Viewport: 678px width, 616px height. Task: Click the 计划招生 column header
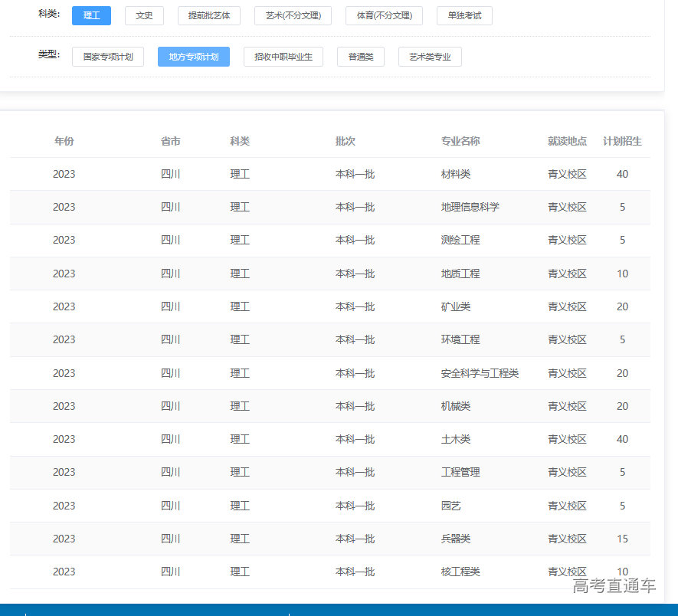click(622, 141)
